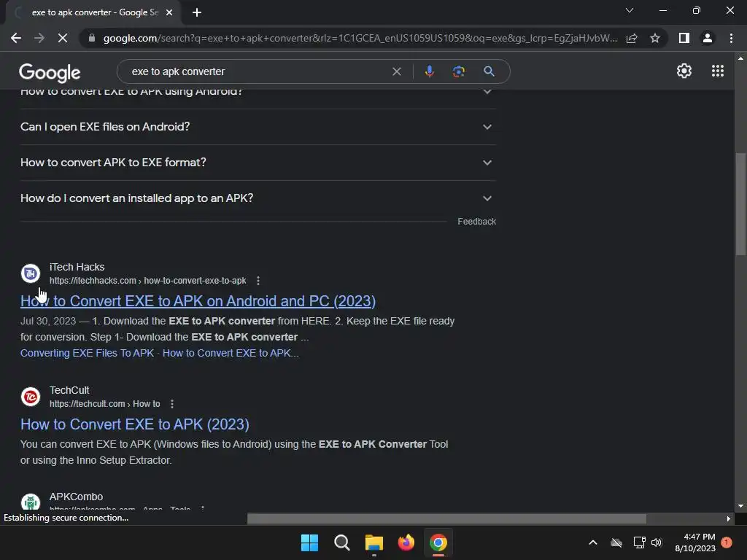Open Google quick settings gear
This screenshot has height=560, width=747.
pos(684,71)
